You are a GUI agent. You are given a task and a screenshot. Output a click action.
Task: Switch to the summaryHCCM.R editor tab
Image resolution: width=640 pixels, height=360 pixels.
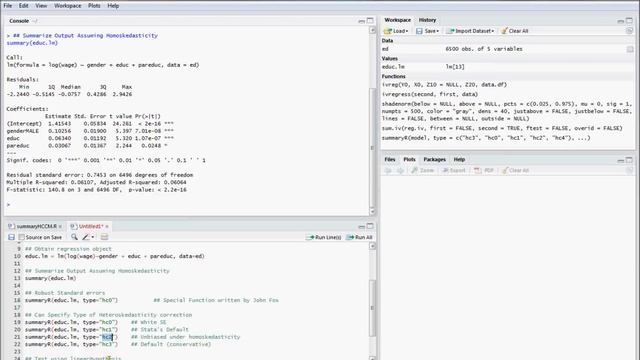[x=36, y=226]
